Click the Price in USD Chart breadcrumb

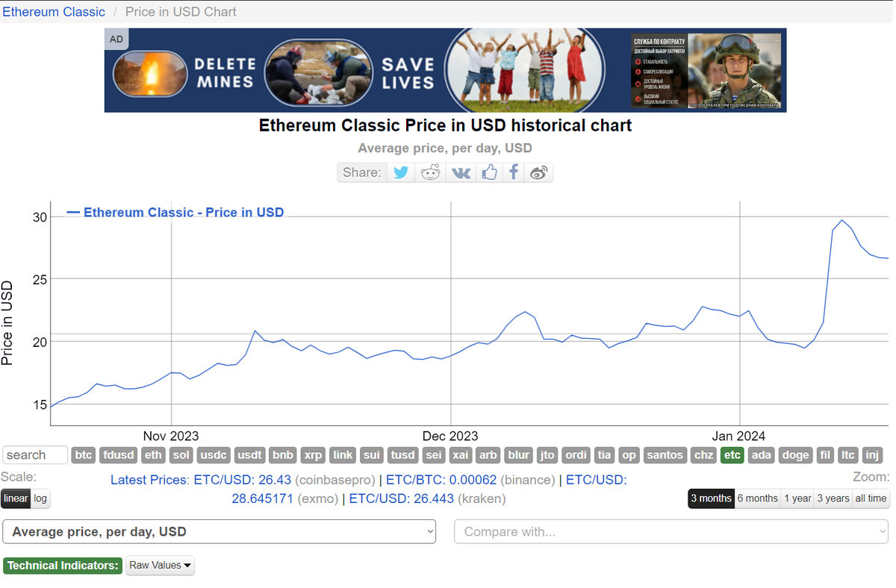click(181, 12)
